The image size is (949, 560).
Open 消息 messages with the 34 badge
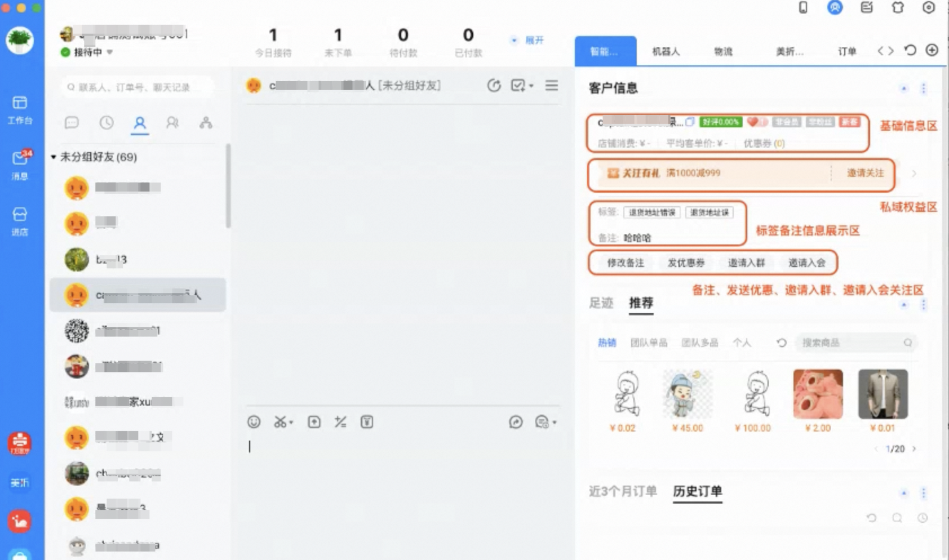click(x=20, y=165)
